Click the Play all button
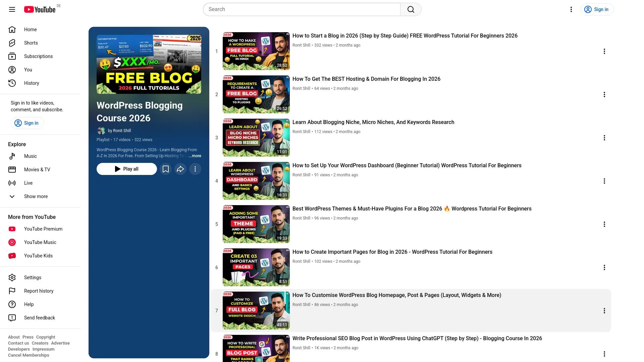644x362 pixels. (x=126, y=169)
